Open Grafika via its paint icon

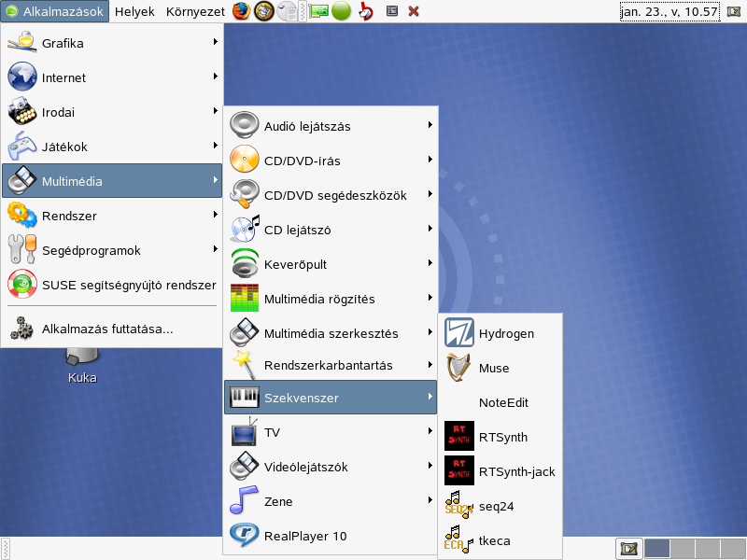click(21, 42)
